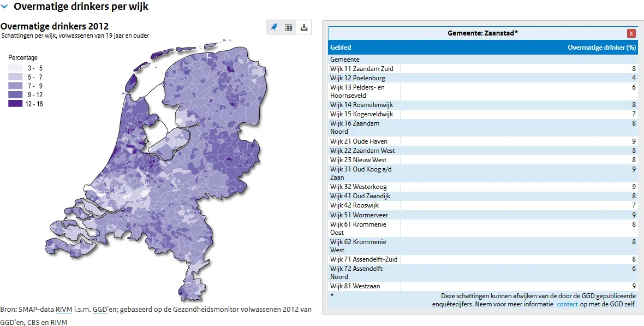Screen dimensions: 644x326
Task: Switch to the Netherlands map view
Action: coord(275,27)
